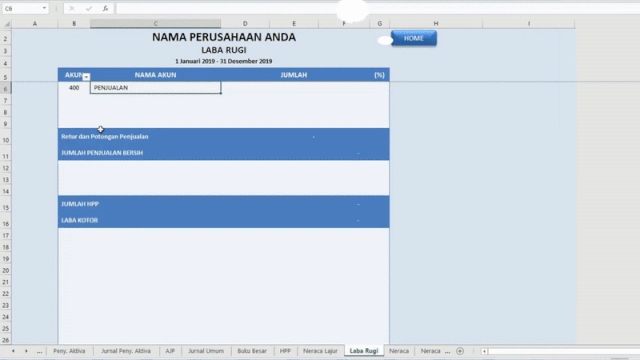This screenshot has width=640, height=360.
Task: Click the next sheet navigation arrow
Action: pos(26,351)
